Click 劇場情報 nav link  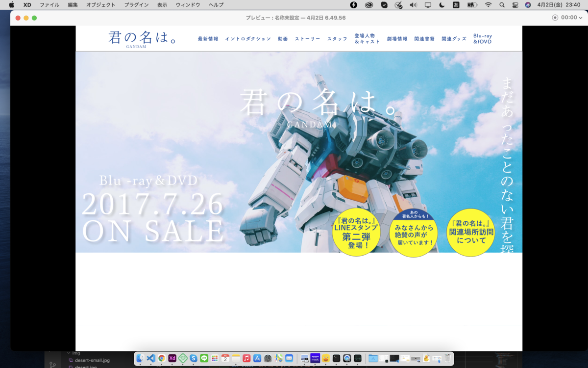[397, 39]
